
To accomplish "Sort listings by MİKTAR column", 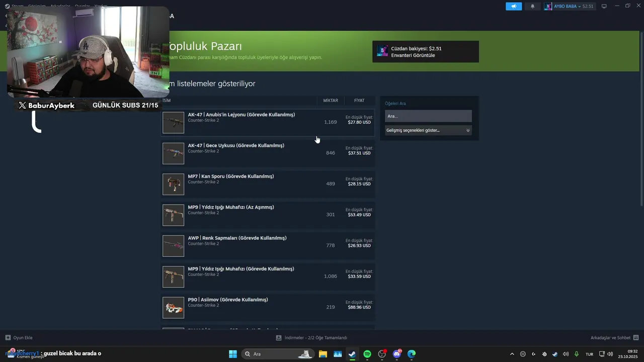I will click(x=331, y=101).
